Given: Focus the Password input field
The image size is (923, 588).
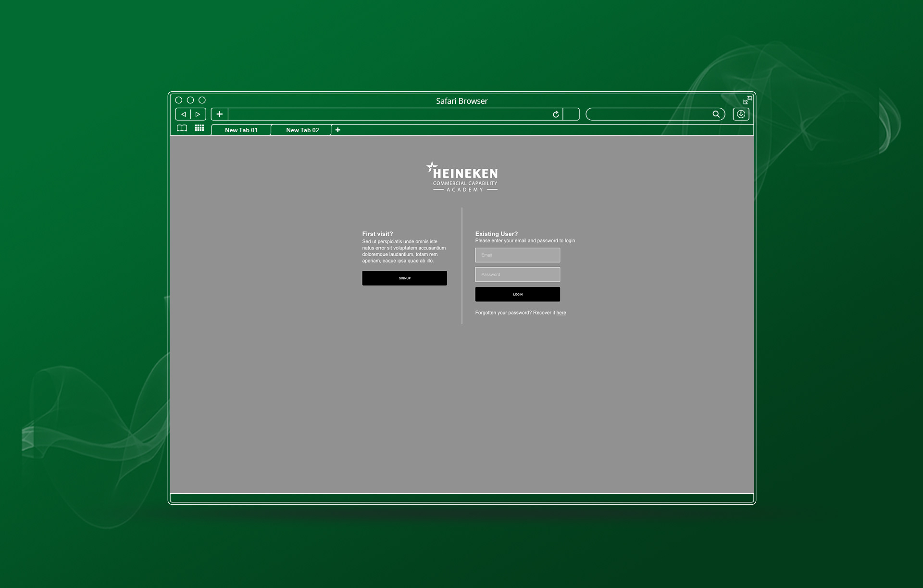Looking at the screenshot, I should click(517, 275).
